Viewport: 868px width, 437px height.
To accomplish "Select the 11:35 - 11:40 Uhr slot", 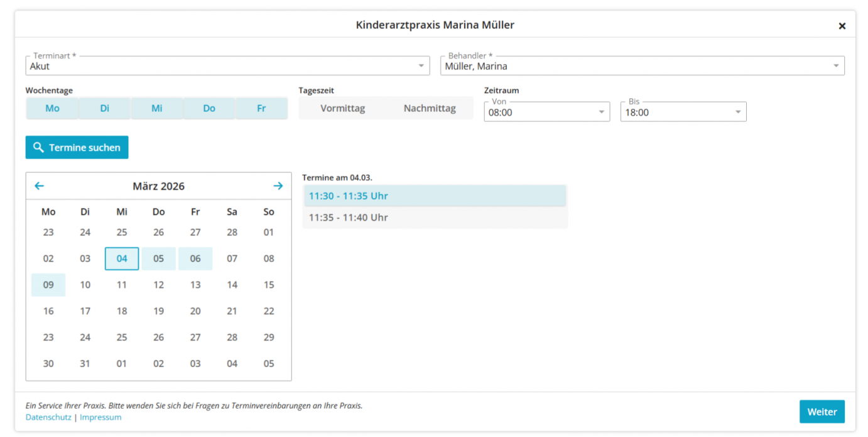I will point(435,218).
